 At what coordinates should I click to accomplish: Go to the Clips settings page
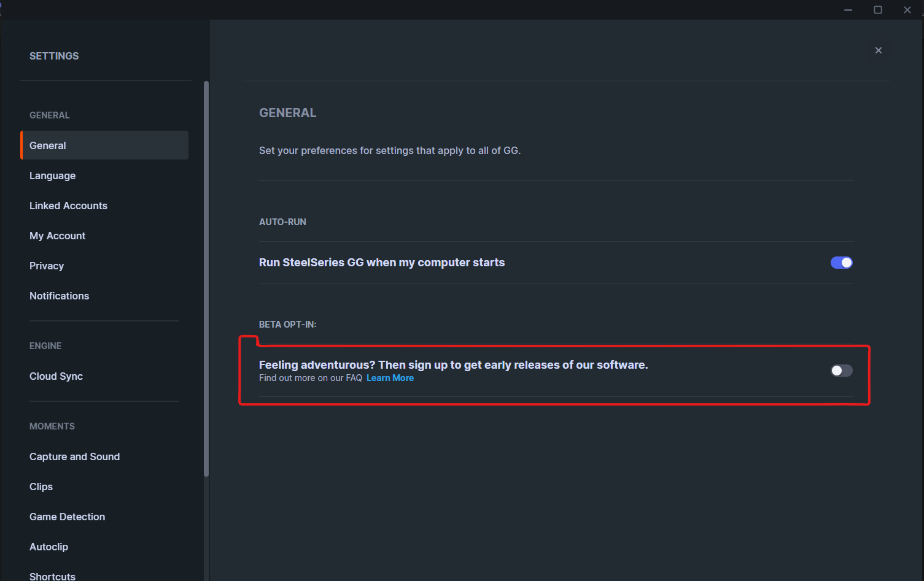coord(41,487)
